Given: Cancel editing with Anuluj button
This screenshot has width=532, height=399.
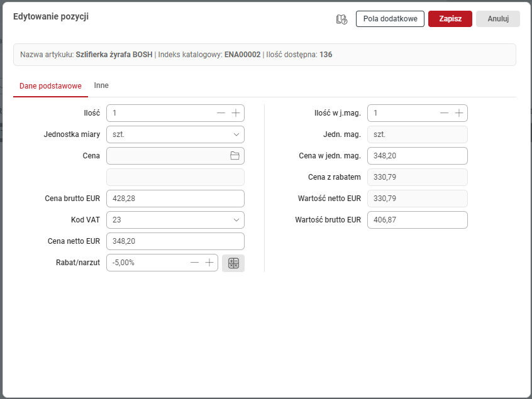Looking at the screenshot, I should click(x=498, y=19).
